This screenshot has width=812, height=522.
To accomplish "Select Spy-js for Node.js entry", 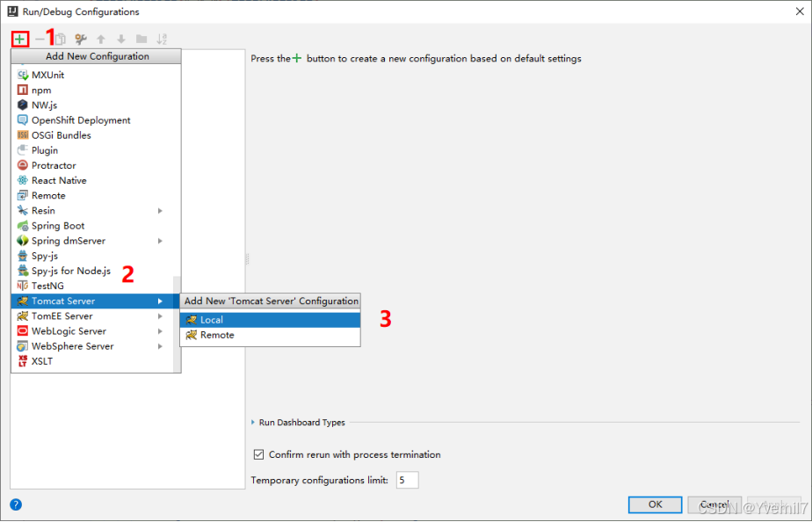I will [92, 271].
